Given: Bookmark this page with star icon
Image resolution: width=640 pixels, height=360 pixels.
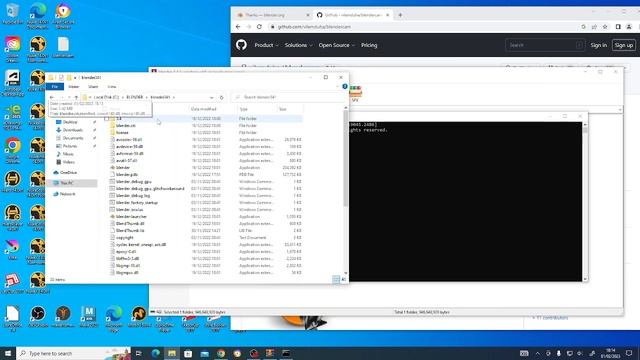Looking at the screenshot, I should point(605,27).
